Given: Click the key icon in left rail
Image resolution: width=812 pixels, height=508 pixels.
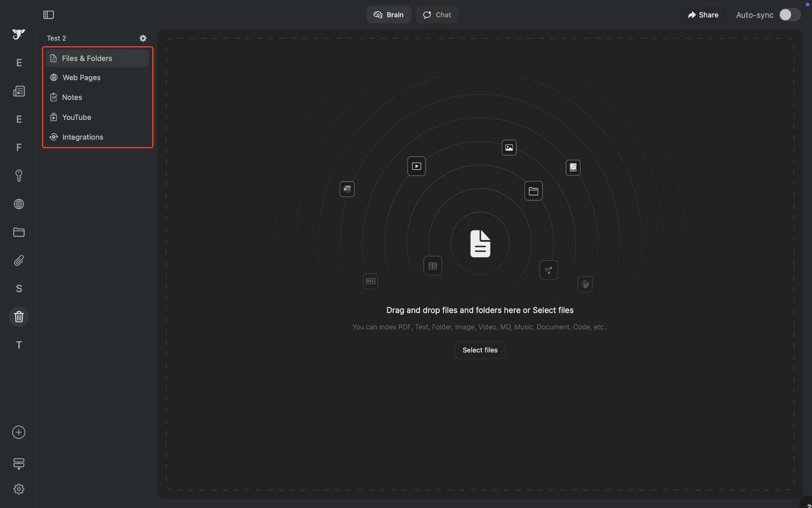Looking at the screenshot, I should click(19, 175).
